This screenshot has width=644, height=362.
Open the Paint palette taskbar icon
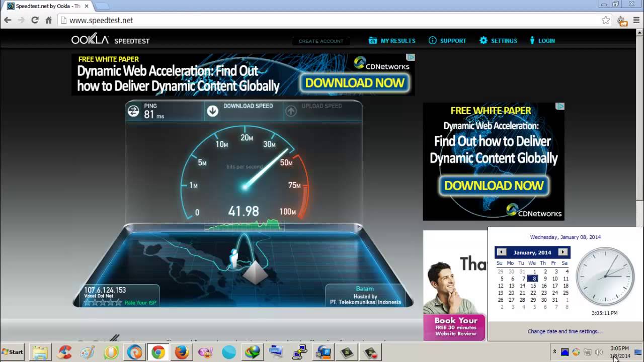[88, 352]
